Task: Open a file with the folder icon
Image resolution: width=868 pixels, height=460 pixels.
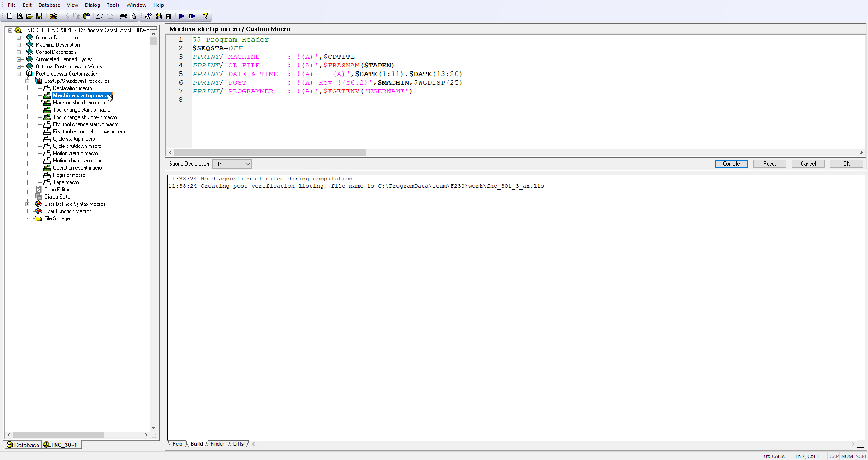Action: click(29, 16)
